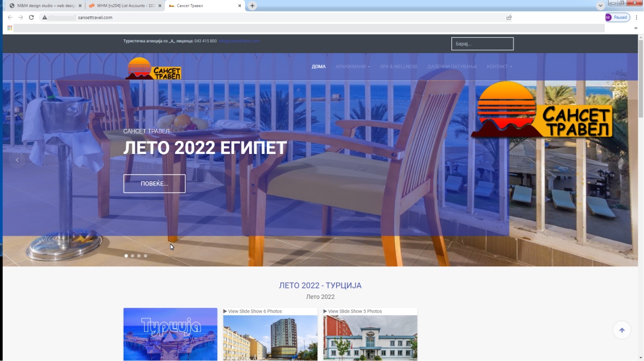Open the SPA & WELLNESS menu item
Image resolution: width=644 pixels, height=361 pixels.
pos(398,67)
